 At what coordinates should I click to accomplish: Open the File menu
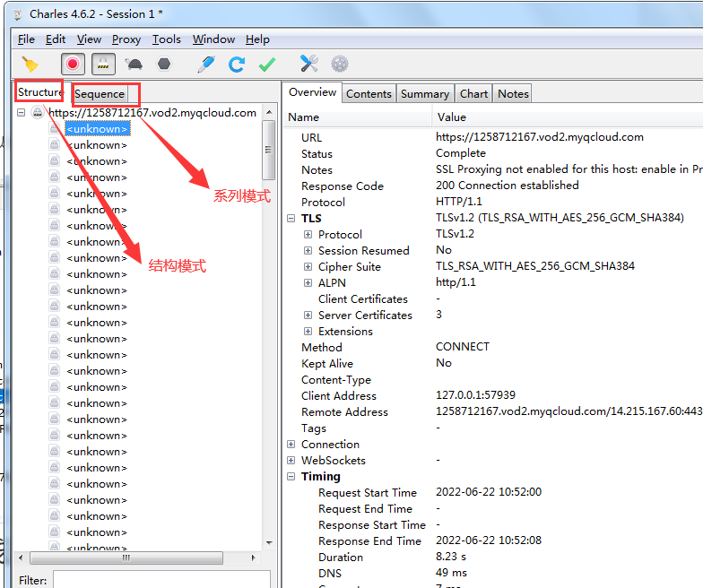pos(26,39)
